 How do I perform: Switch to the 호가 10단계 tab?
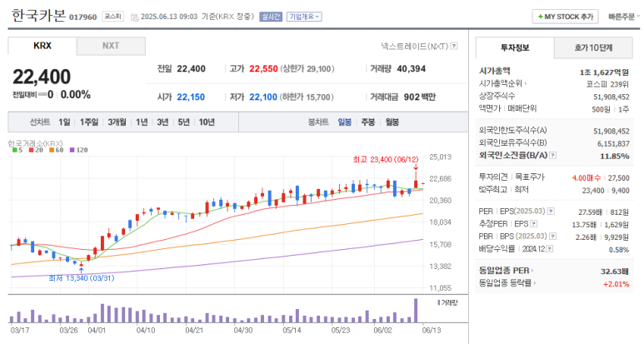593,47
